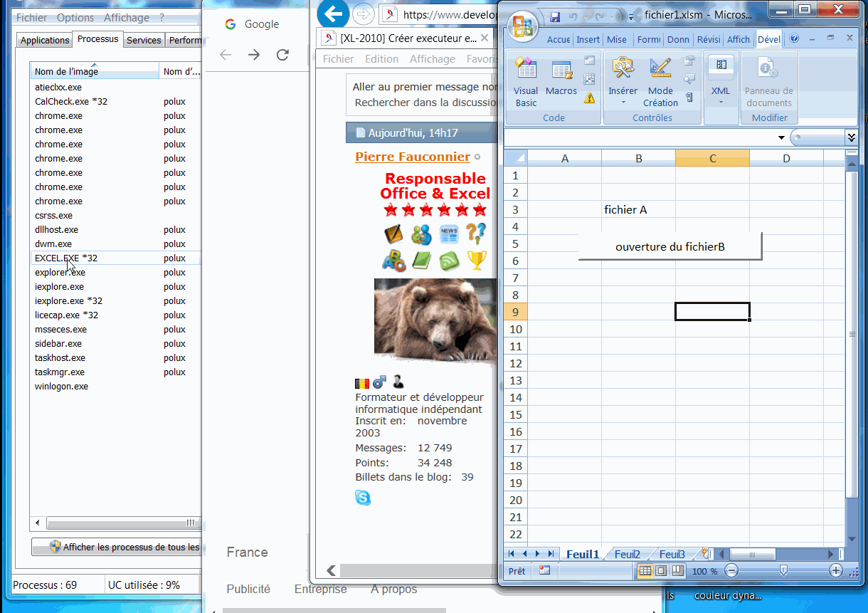This screenshot has width=868, height=613.
Task: Switch to the Accueil ribbon tab in Excel
Action: click(559, 40)
